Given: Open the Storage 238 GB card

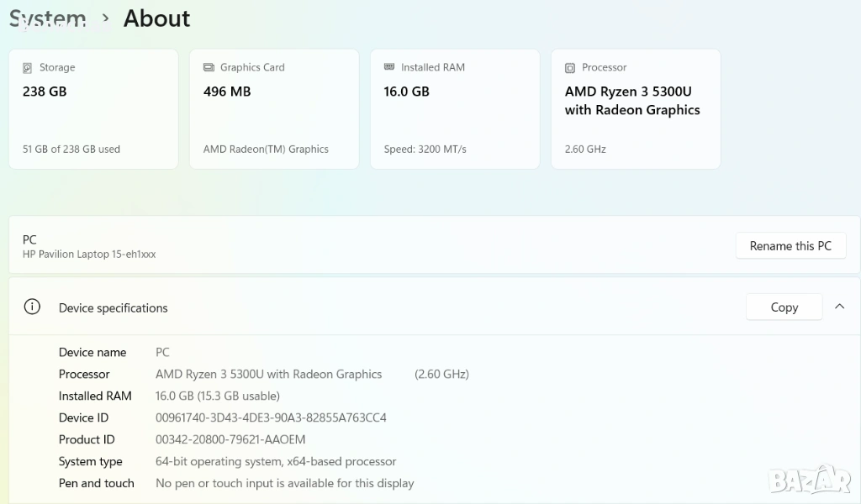Looking at the screenshot, I should click(93, 109).
